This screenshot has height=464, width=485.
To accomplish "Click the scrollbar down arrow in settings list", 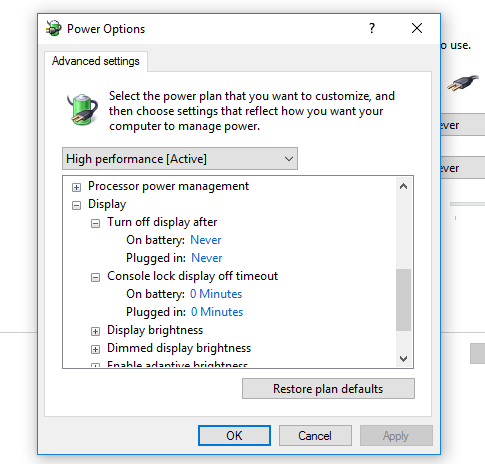I will 403,359.
